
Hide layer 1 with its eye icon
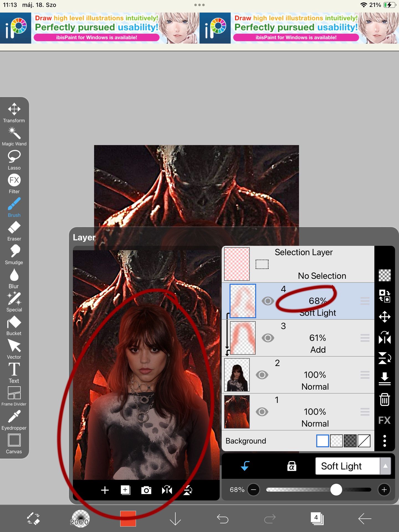coord(262,412)
